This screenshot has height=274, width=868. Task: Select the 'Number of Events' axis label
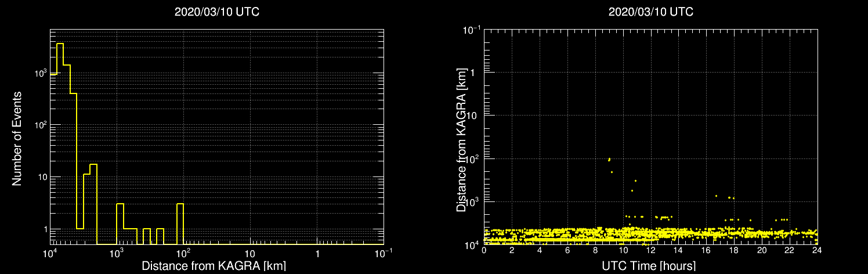pyautogui.click(x=17, y=138)
